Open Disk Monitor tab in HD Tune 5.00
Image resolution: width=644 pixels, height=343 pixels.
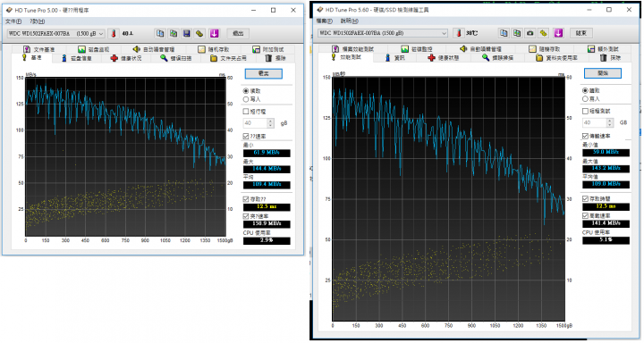click(94, 49)
